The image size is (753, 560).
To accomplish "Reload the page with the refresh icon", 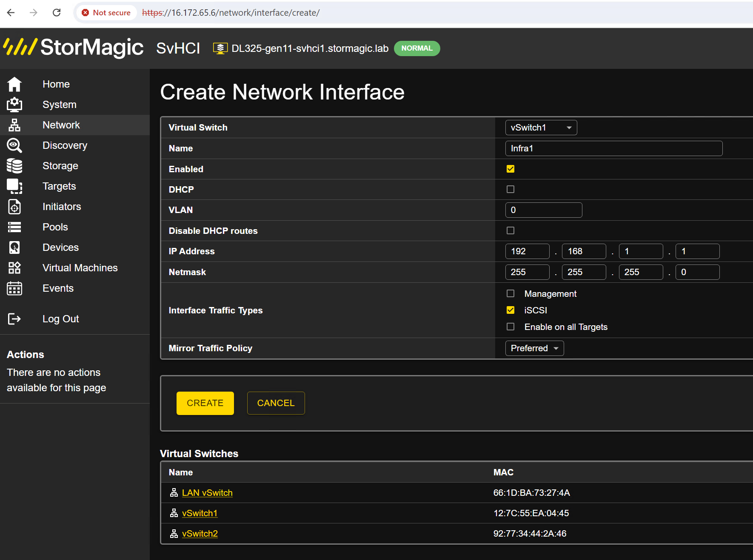I will pos(57,13).
